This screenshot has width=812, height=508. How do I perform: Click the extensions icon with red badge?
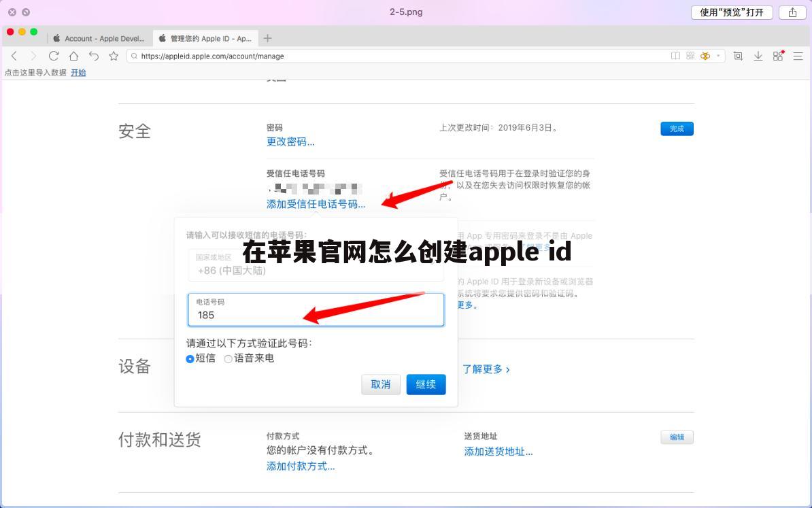click(777, 56)
